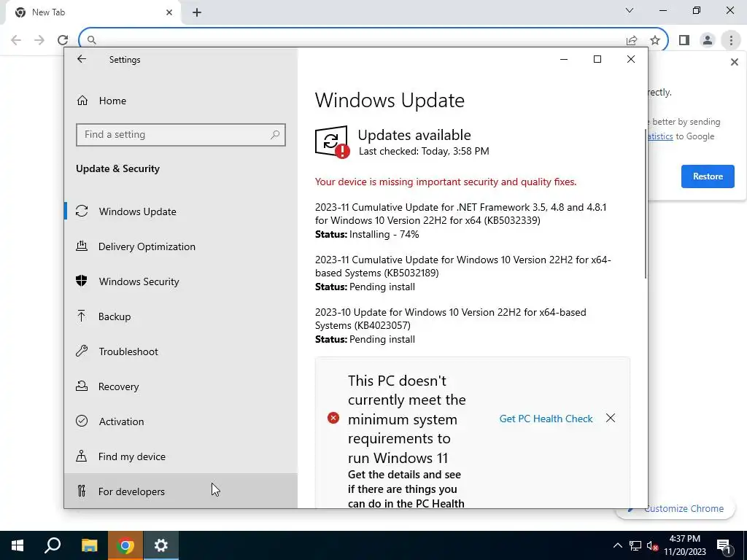This screenshot has width=747, height=560.
Task: Click the Chrome taskbar icon
Action: [125, 545]
